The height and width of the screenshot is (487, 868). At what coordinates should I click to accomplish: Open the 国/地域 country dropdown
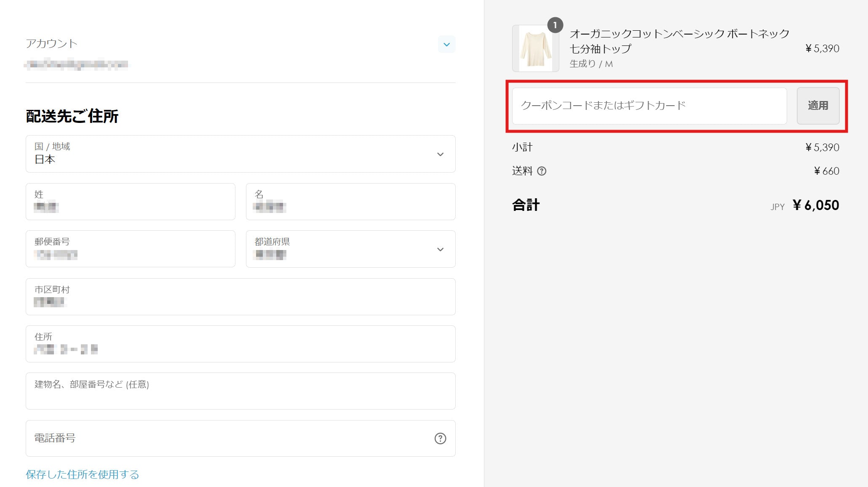(240, 154)
